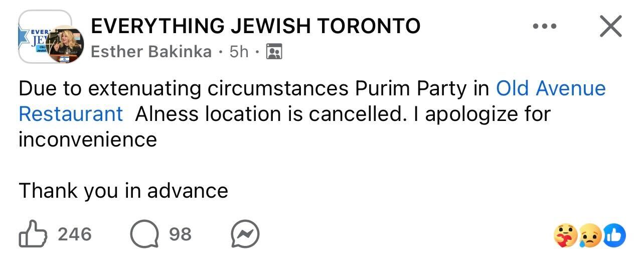The height and width of the screenshot is (265, 644).
Task: Click the 5h timestamp
Action: point(239,51)
